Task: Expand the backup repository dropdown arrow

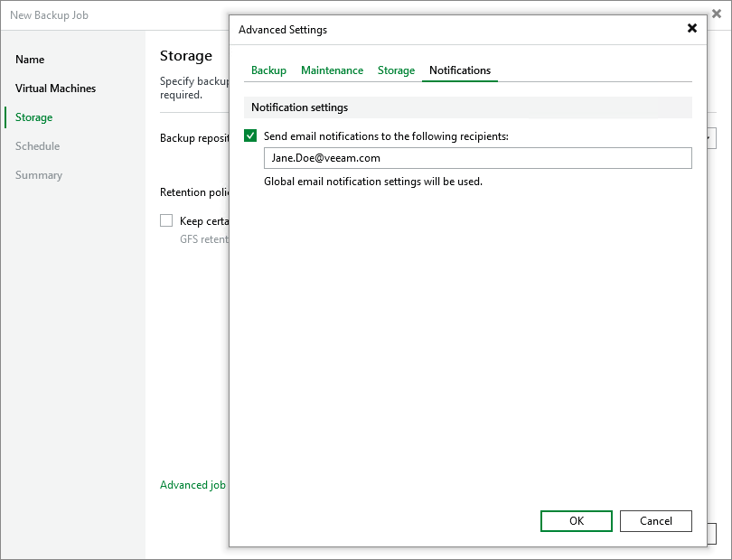Action: pos(712,137)
